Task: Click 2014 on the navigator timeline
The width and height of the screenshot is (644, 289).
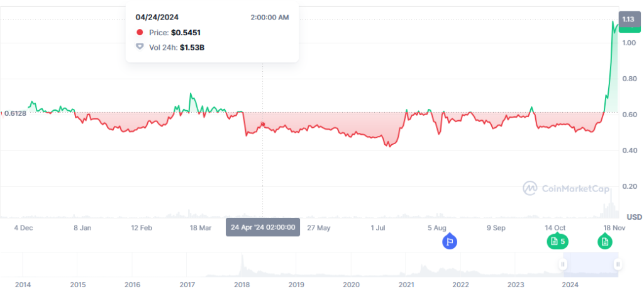Action: point(23,285)
